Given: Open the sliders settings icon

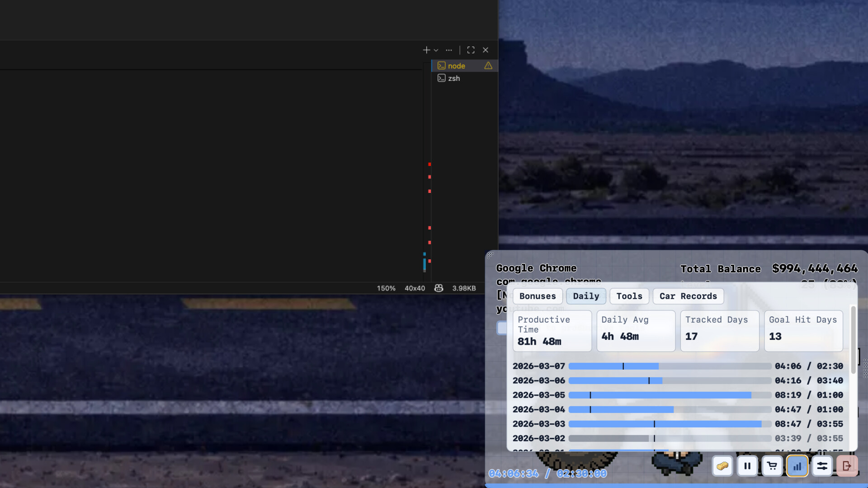Looking at the screenshot, I should tap(822, 466).
